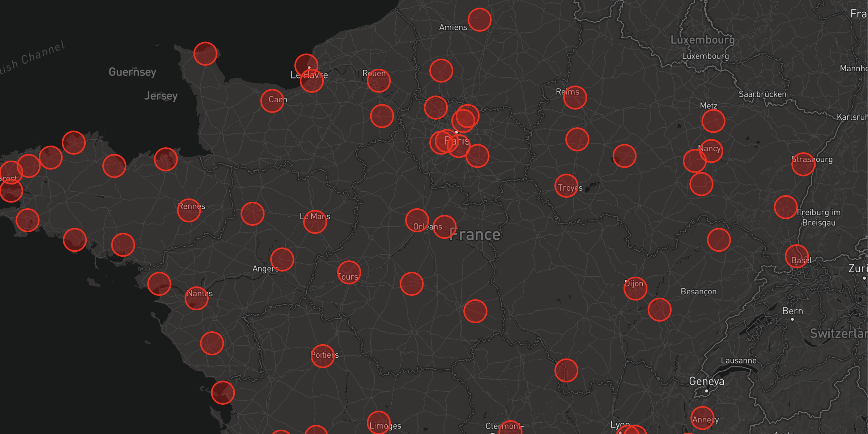
Task: Click the Guernsey island label
Action: [132, 72]
